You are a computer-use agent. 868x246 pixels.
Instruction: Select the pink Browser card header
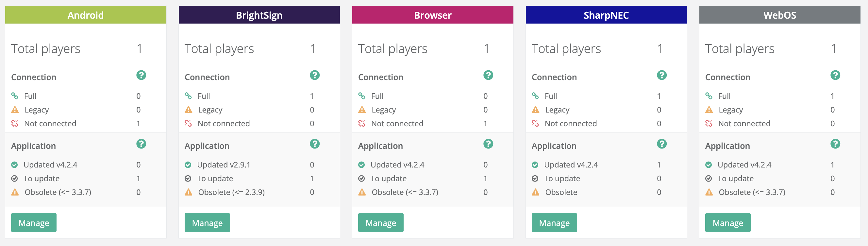(432, 15)
